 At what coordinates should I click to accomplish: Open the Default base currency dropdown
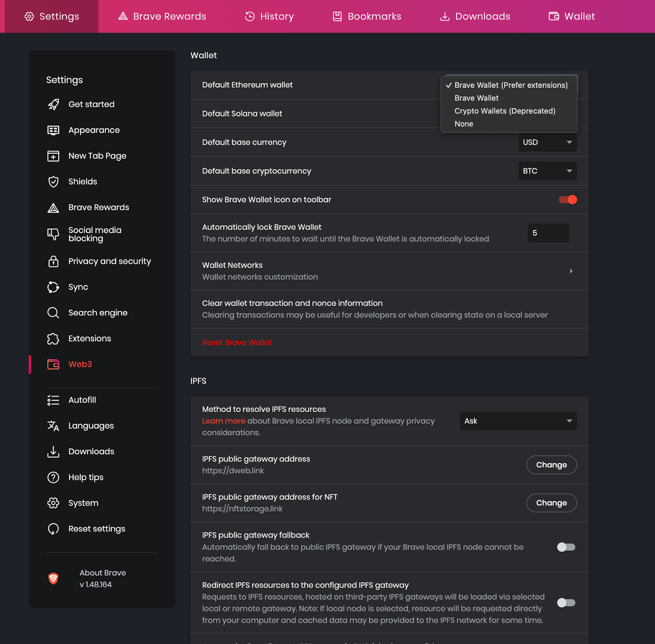pos(547,142)
